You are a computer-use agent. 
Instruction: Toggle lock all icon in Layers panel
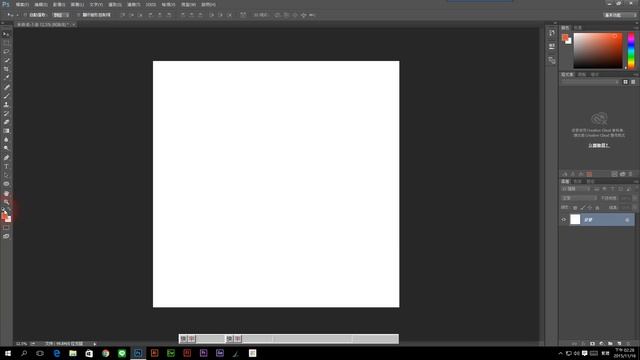[597, 208]
